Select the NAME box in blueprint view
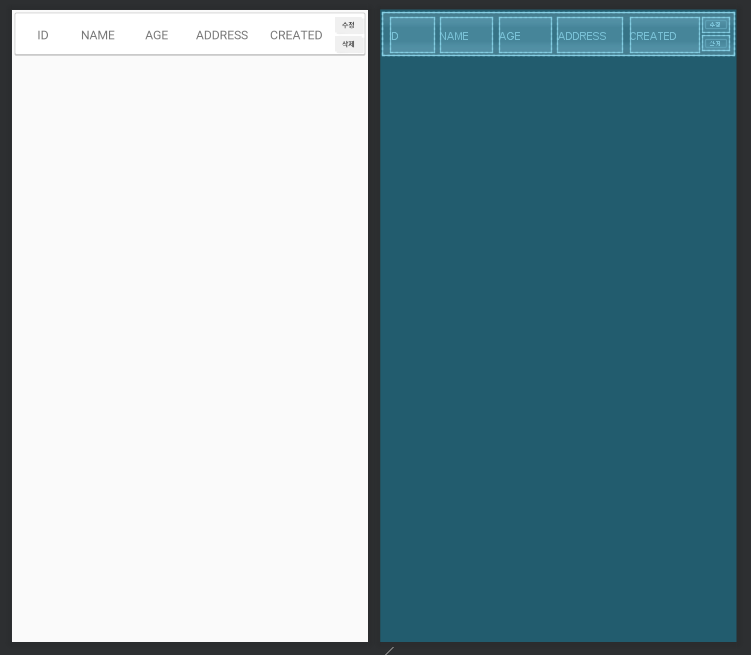Viewport: 751px width, 655px height. point(466,35)
